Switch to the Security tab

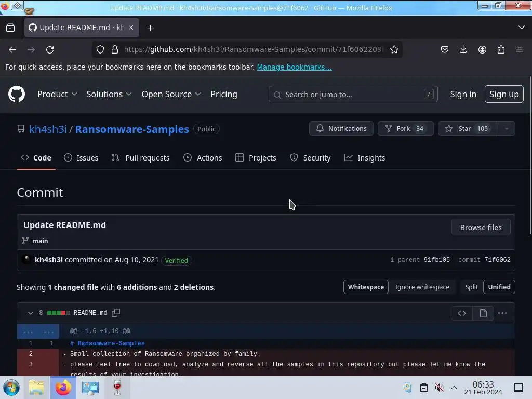click(x=311, y=158)
